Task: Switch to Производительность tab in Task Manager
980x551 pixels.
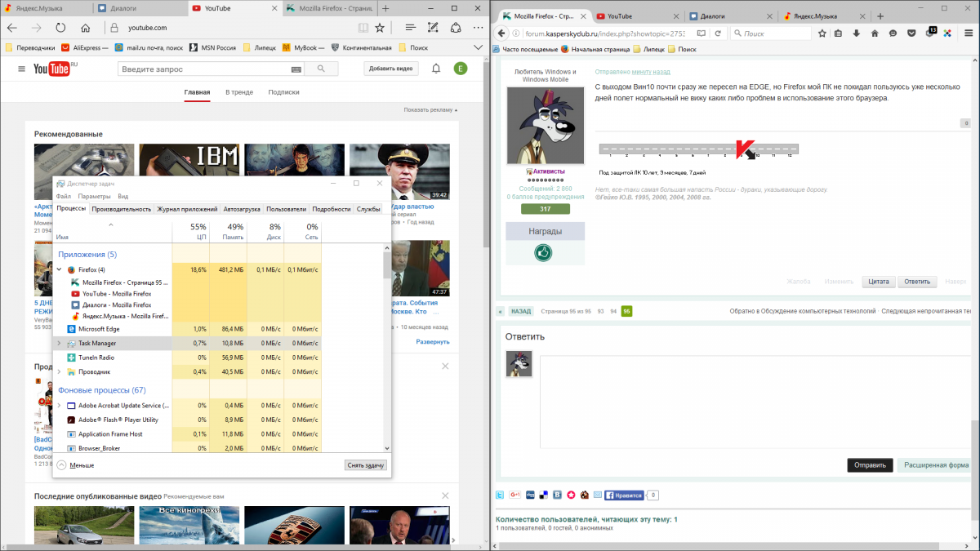Action: point(122,209)
